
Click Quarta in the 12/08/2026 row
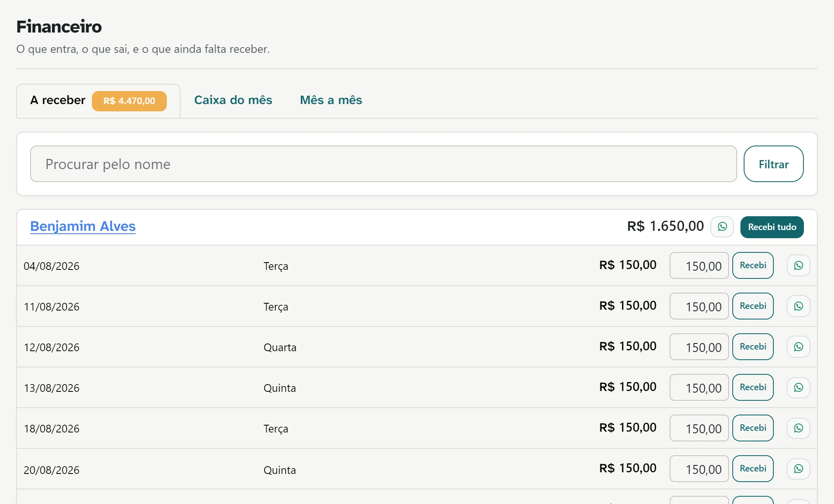point(280,348)
